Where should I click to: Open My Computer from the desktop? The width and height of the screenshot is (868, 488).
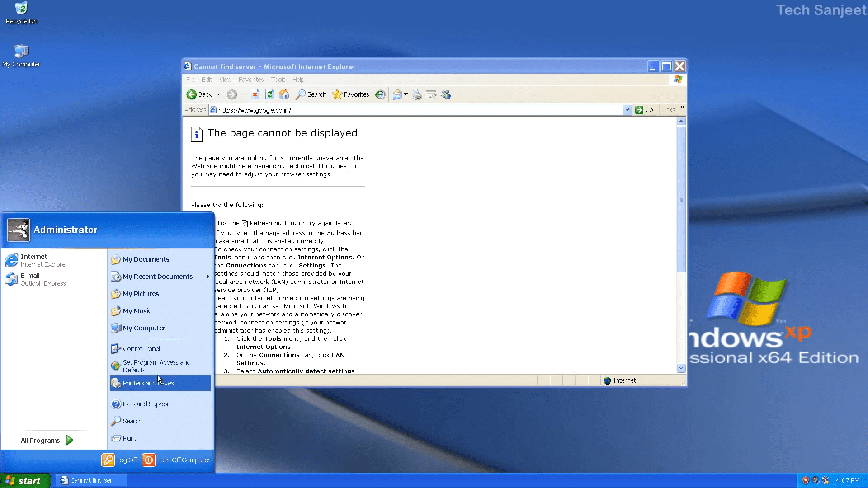(21, 53)
